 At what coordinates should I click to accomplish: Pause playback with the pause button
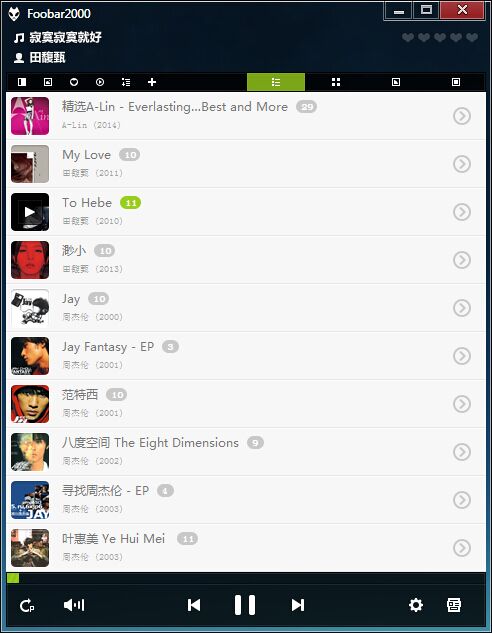click(x=245, y=605)
